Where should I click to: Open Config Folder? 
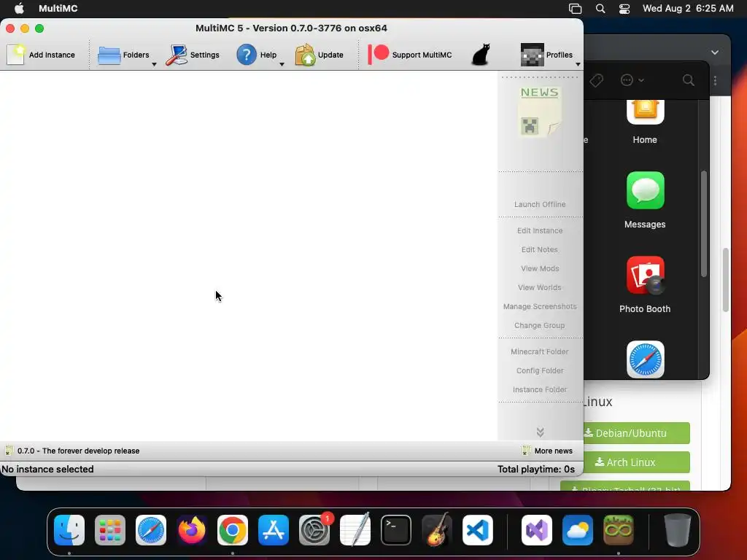[540, 371]
